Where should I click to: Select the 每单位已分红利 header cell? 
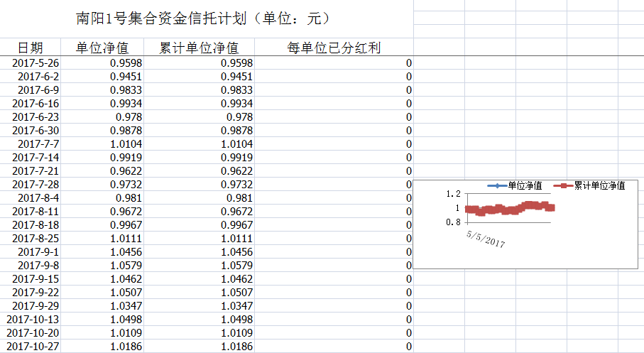click(334, 48)
